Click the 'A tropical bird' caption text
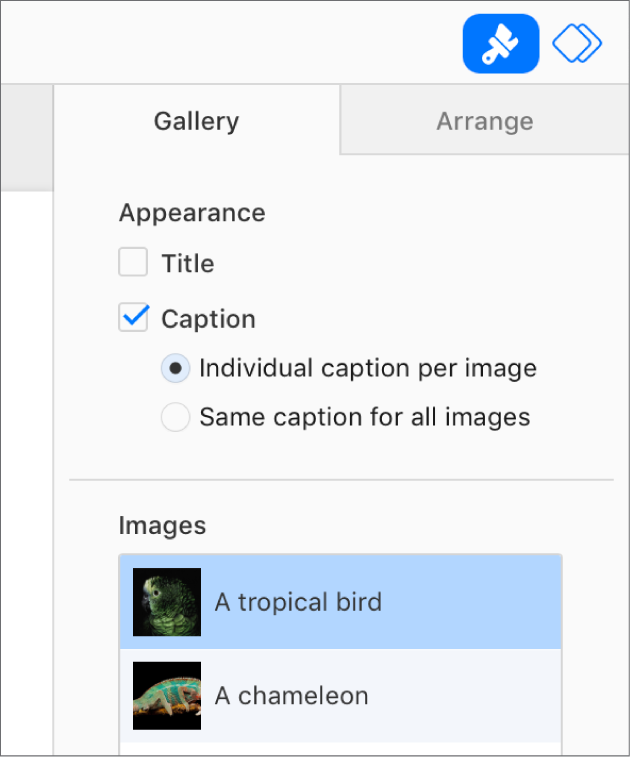The height and width of the screenshot is (758, 630). pyautogui.click(x=298, y=602)
